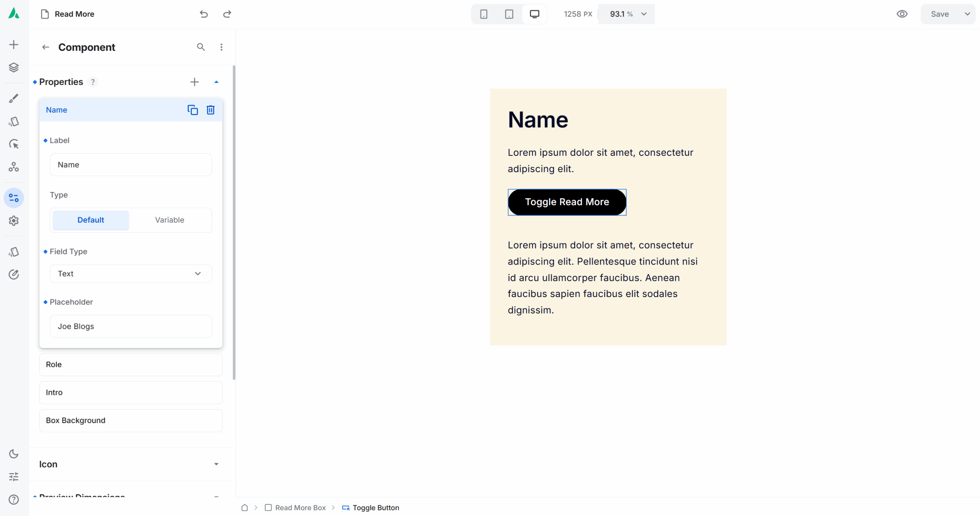This screenshot has height=516, width=980.
Task: Open the Field Type dropdown
Action: coord(131,274)
